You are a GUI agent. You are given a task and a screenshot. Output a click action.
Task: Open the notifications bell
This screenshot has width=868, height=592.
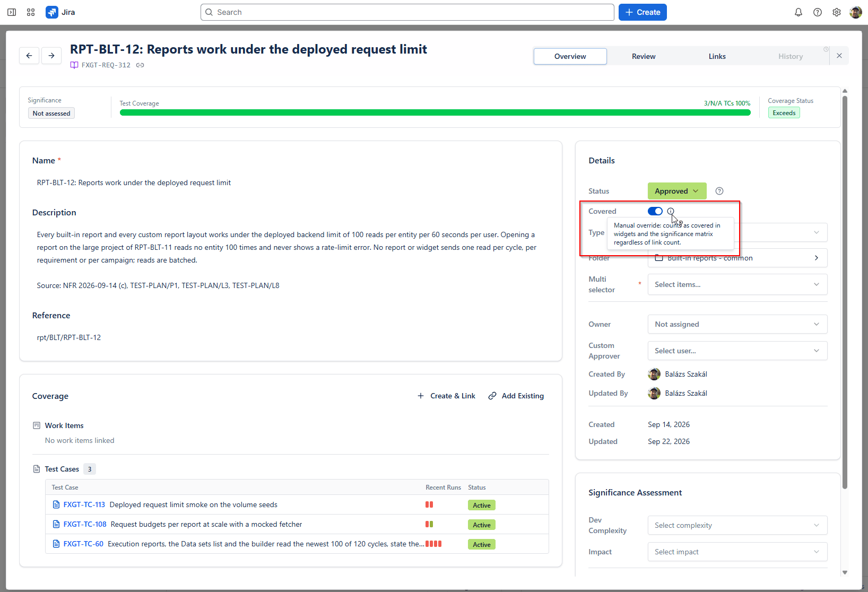[x=798, y=12]
